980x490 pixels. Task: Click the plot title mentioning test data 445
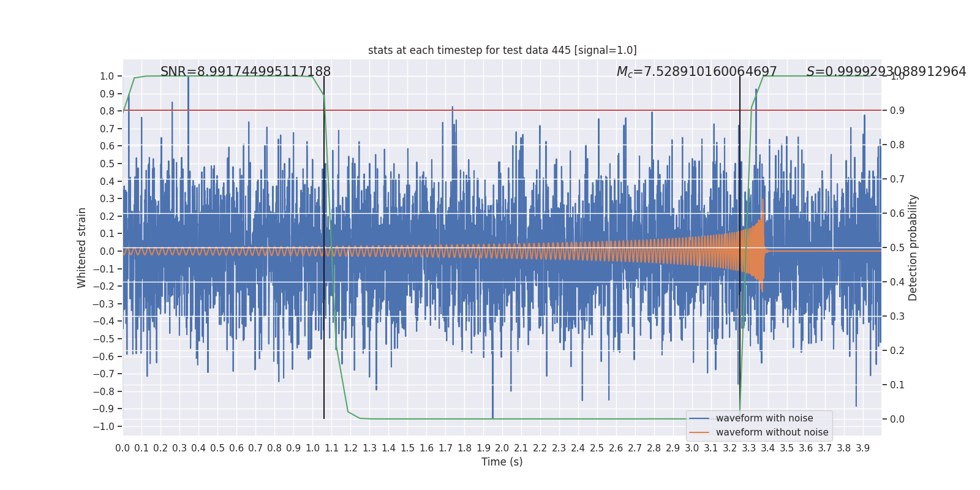(502, 50)
